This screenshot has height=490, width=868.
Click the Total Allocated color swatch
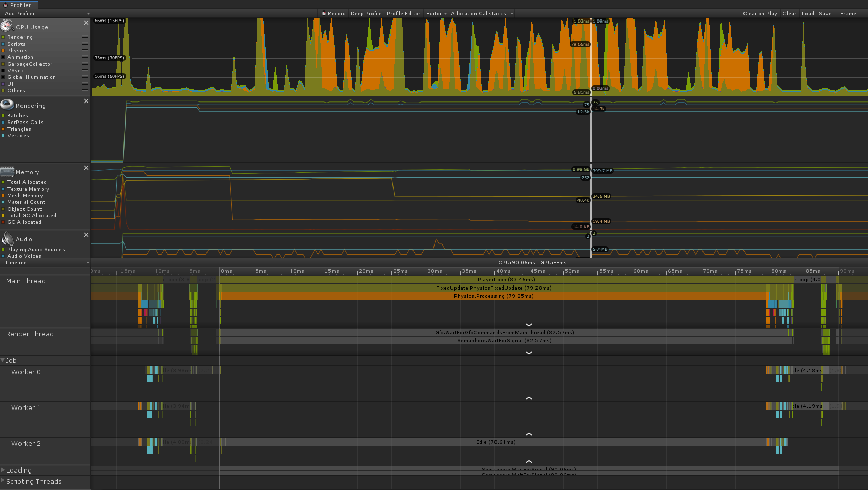point(3,182)
